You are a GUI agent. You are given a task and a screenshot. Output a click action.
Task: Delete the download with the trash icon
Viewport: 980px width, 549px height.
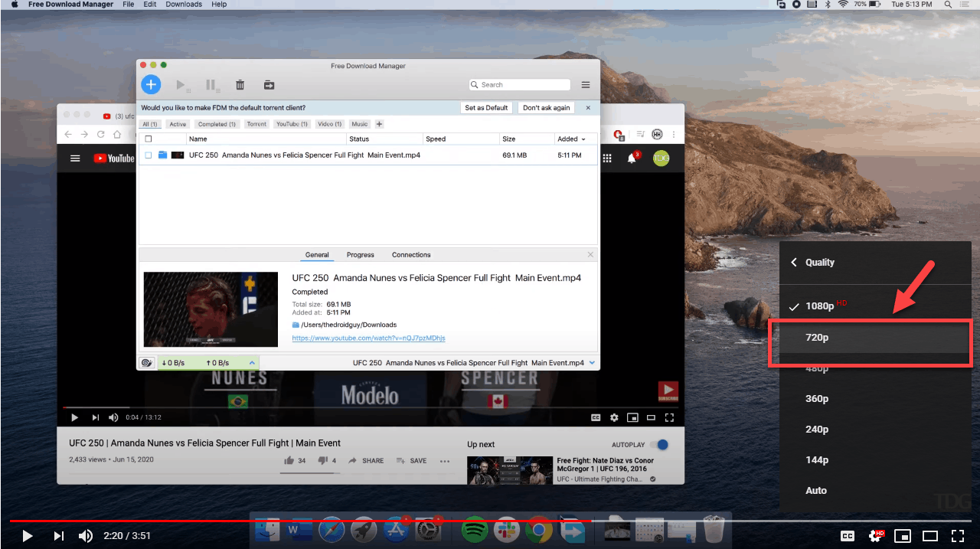pos(240,85)
